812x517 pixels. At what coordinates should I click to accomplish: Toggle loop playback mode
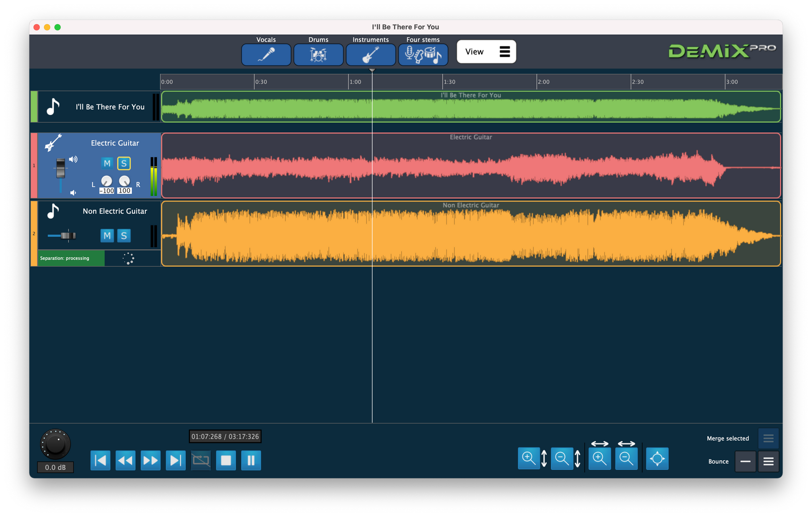[201, 460]
